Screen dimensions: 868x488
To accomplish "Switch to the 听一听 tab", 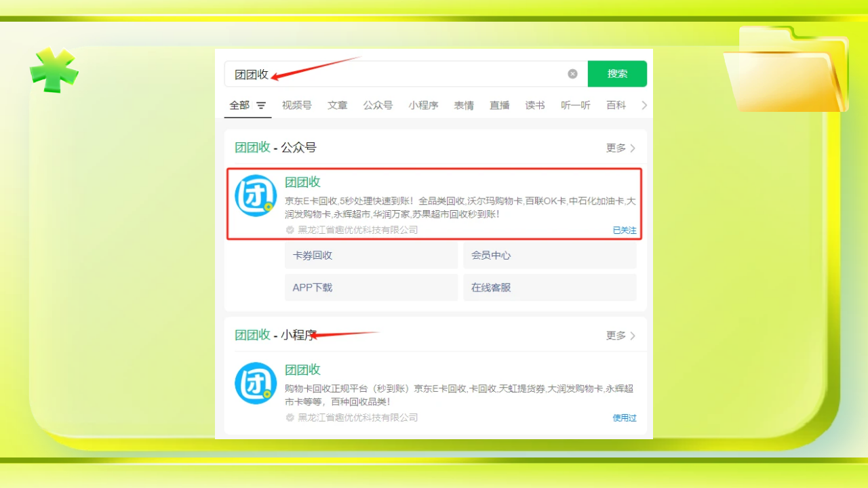I will (x=576, y=105).
